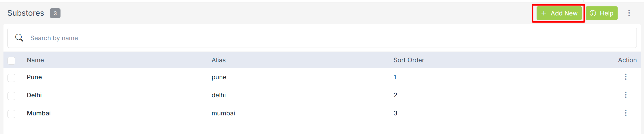The height and width of the screenshot is (134, 644).
Task: Check the Delhi row checkbox
Action: coord(11,96)
